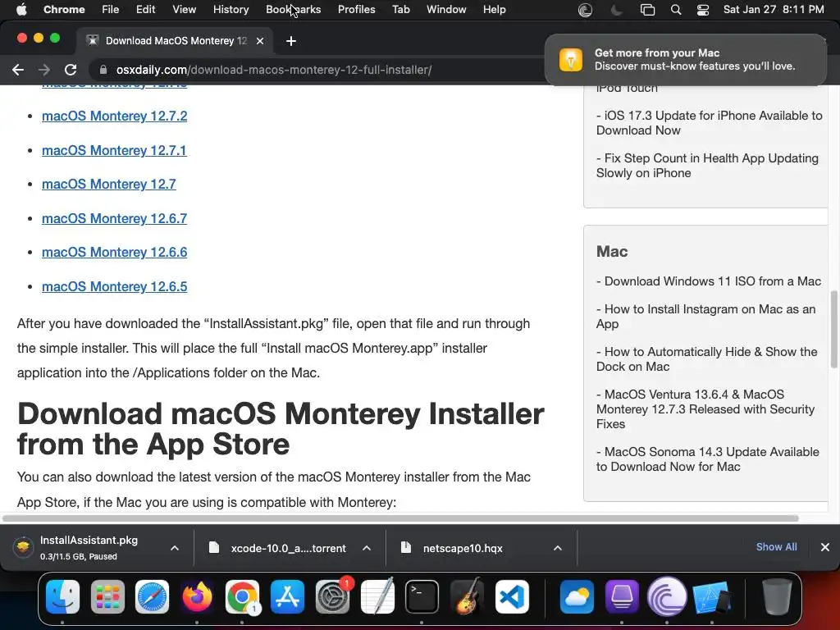Screen dimensions: 840x630
Task: Open Spotlight search in menu bar
Action: [676, 10]
